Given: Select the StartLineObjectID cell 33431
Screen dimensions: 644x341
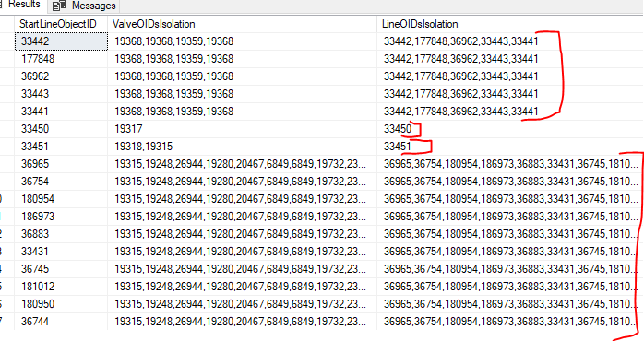Looking at the screenshot, I should (x=61, y=252).
